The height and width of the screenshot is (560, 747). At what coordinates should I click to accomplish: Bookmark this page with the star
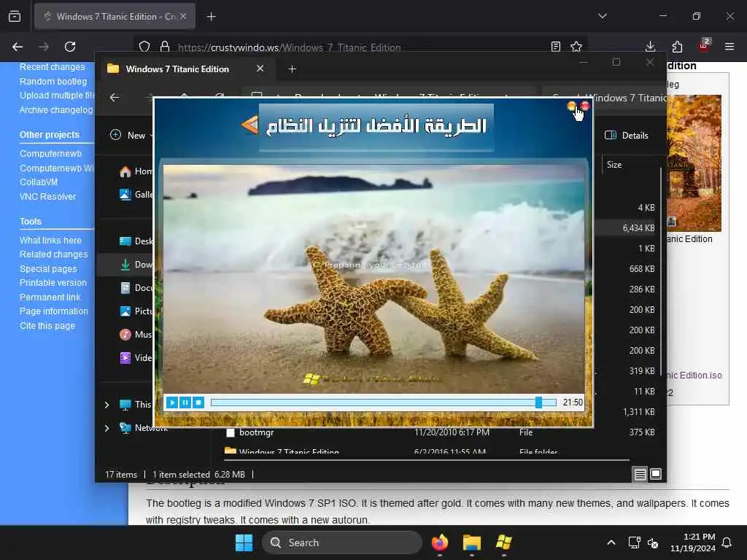[x=576, y=47]
